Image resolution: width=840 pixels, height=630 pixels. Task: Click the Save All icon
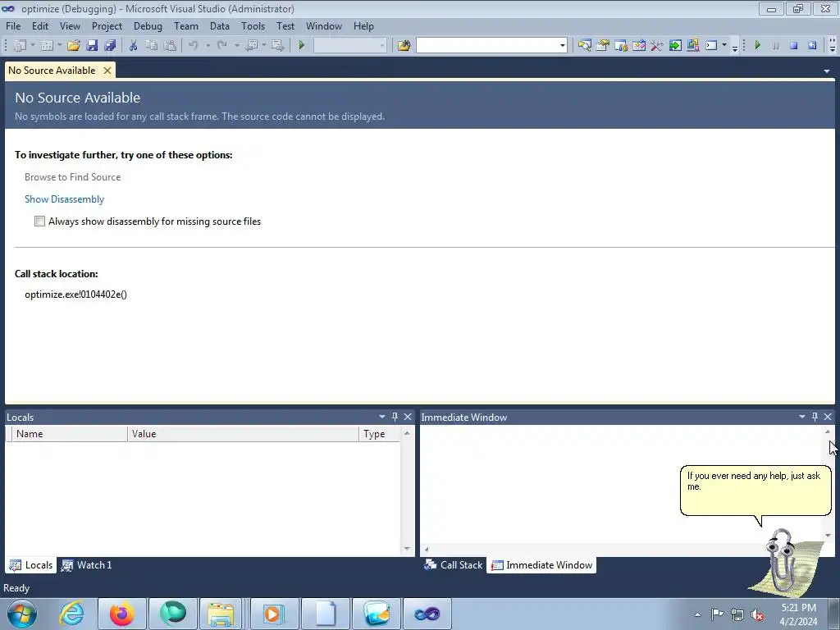pos(111,46)
